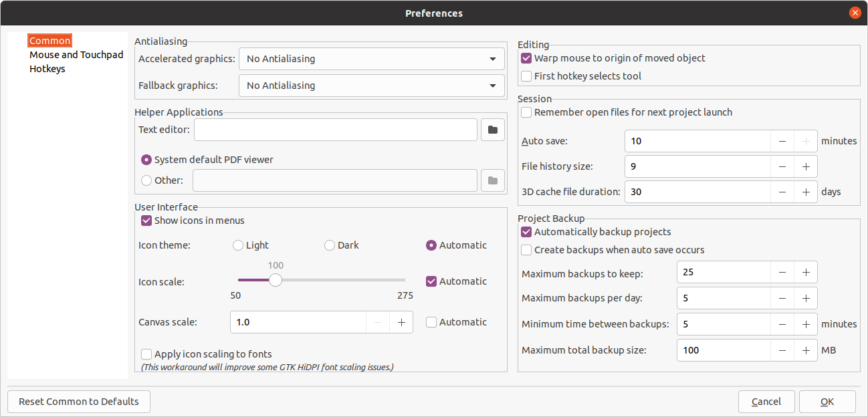Viewport: 868px width, 417px height.
Task: Click Reset Common to Defaults button
Action: 79,402
